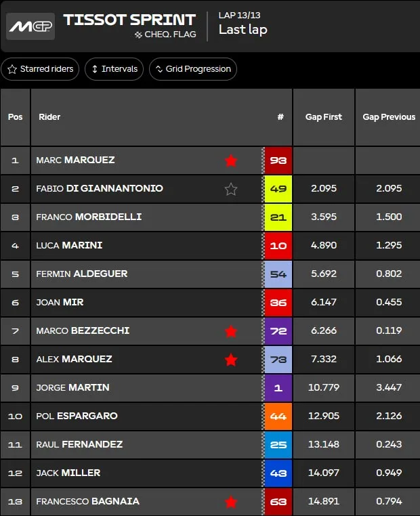Click the Gap Previous column header
The width and height of the screenshot is (420, 516).
pyautogui.click(x=389, y=117)
